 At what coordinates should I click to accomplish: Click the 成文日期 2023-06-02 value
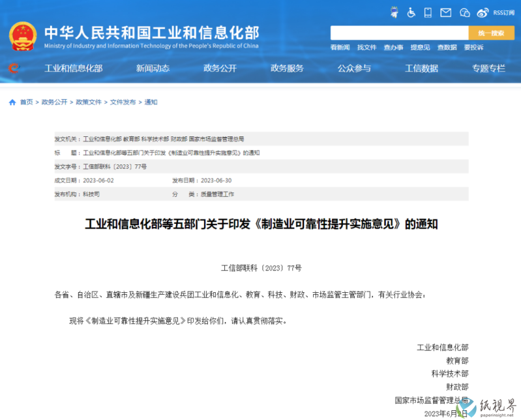[x=98, y=181]
